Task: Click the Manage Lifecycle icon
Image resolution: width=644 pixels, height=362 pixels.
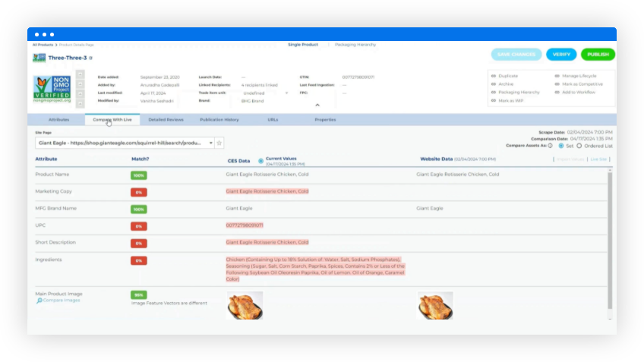Action: tap(557, 76)
